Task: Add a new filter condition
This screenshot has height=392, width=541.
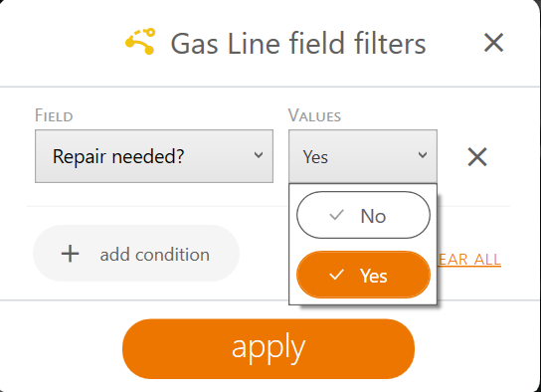Action: click(x=136, y=254)
